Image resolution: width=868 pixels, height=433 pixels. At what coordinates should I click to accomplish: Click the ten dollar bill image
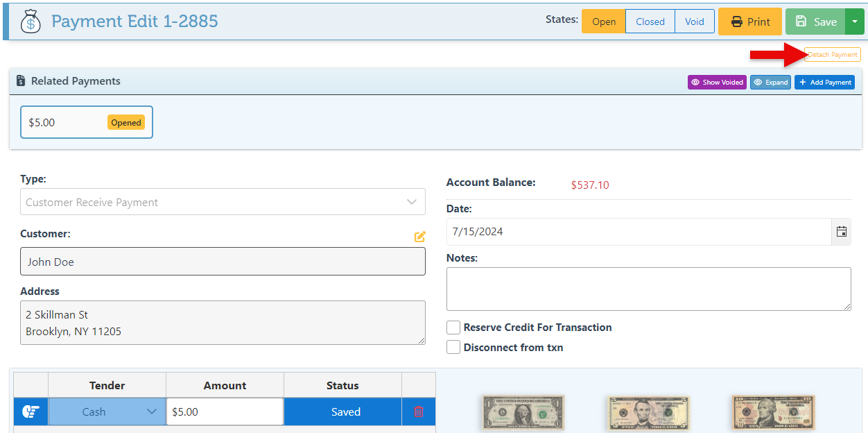(773, 413)
